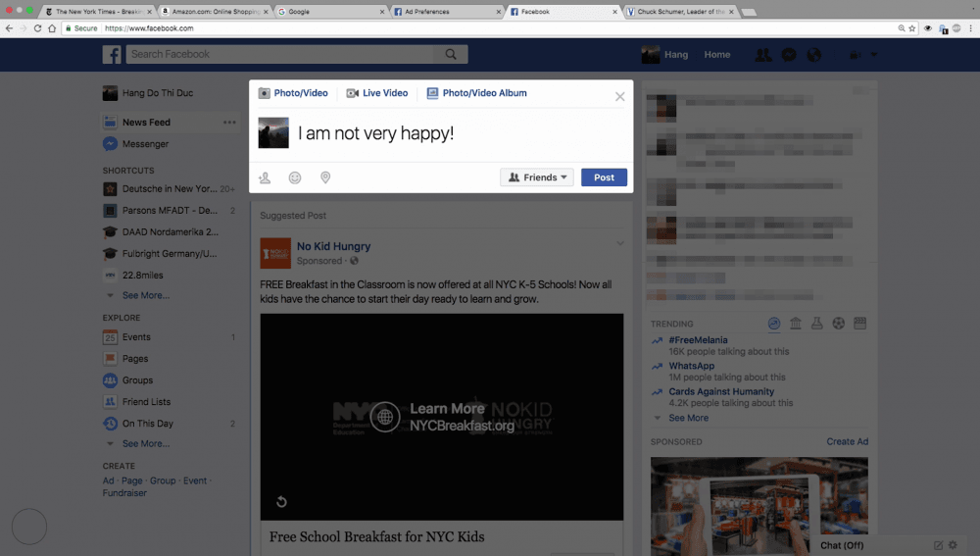The height and width of the screenshot is (556, 980).
Task: Open the Messenger icon in the top bar
Action: (788, 55)
